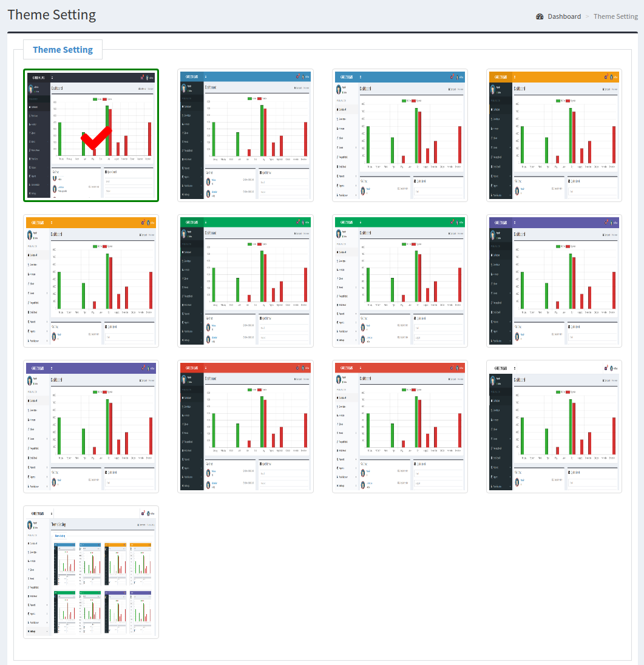The image size is (644, 665).
Task: Choose the blue header dark sidebar theme
Action: [245, 135]
